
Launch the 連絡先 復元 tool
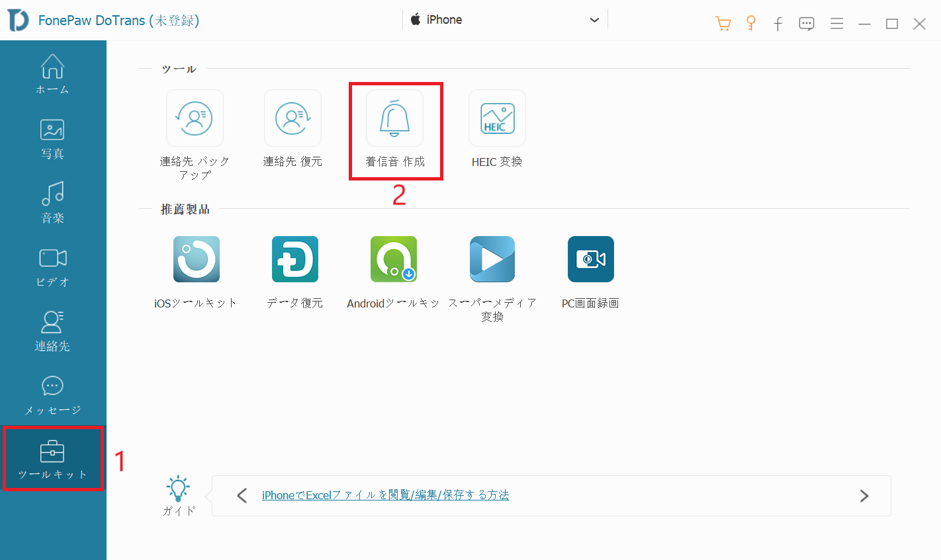point(292,118)
